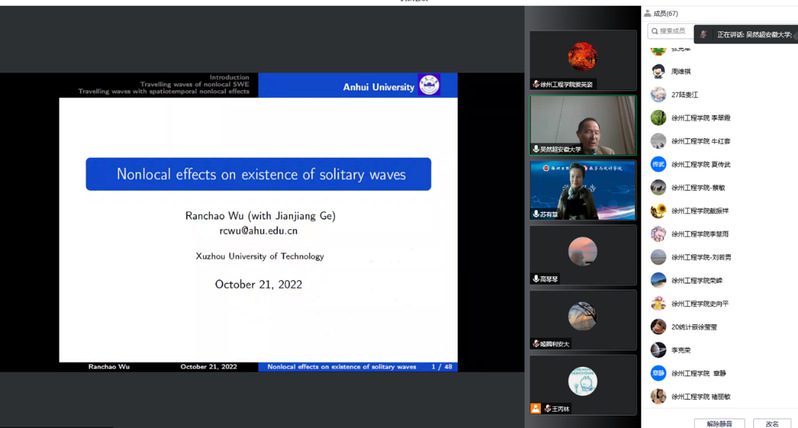Screen dimensions: 798x428
Task: Click sunflower avatar of 徐州工程学院戴振祥
Action: [x=658, y=211]
